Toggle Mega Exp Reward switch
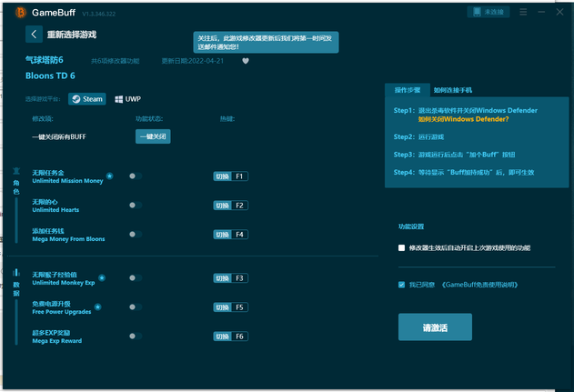 click(x=136, y=336)
